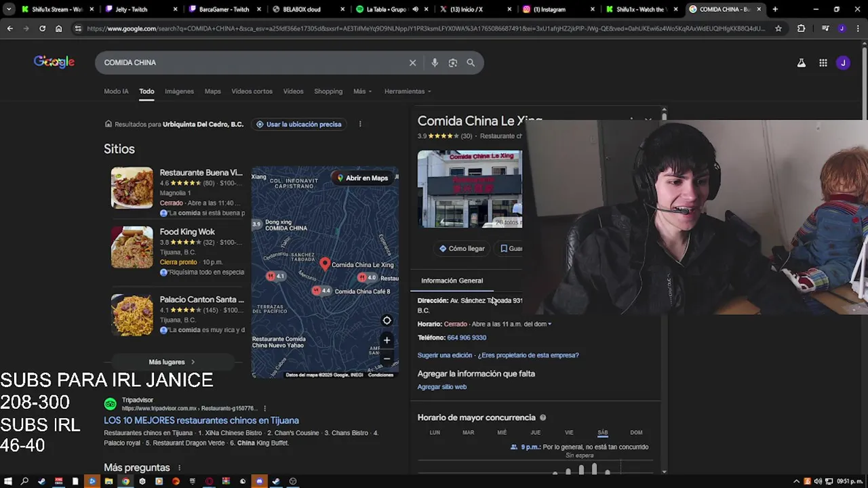The height and width of the screenshot is (488, 868).
Task: Go to the browser home icon
Action: click(x=58, y=28)
